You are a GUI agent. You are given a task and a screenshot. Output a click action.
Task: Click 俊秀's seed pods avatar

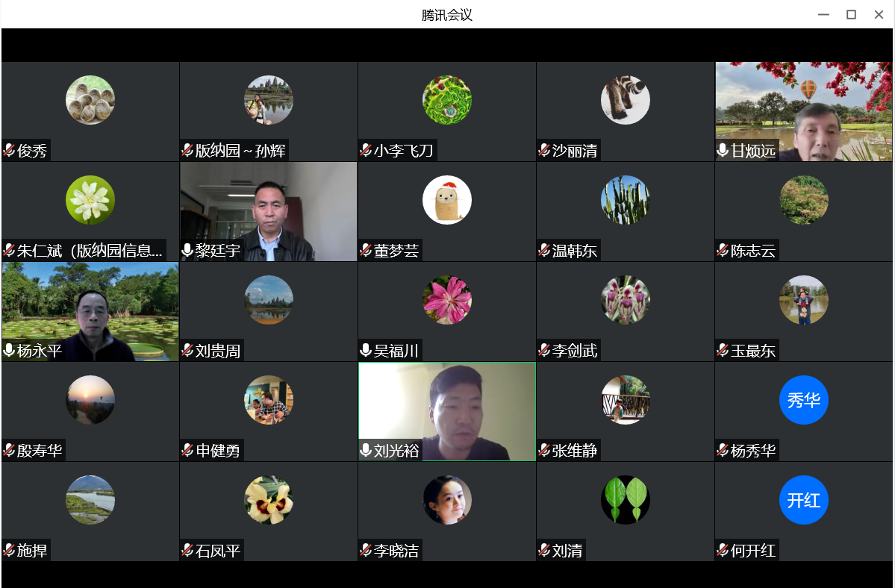(90, 100)
